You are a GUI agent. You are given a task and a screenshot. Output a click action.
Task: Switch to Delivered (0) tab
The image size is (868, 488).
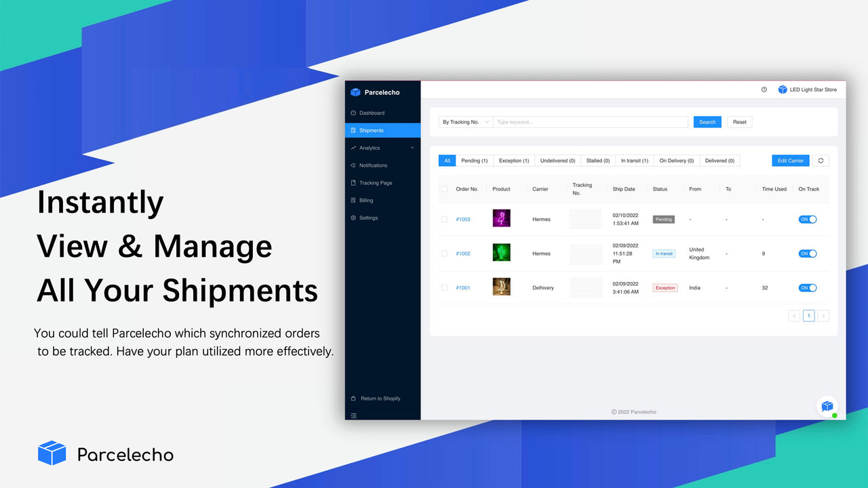719,161
